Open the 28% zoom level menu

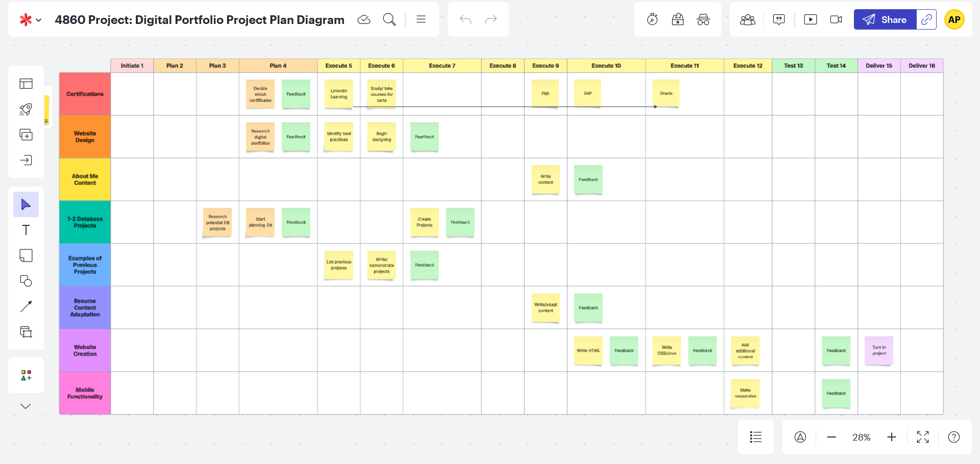(x=861, y=437)
